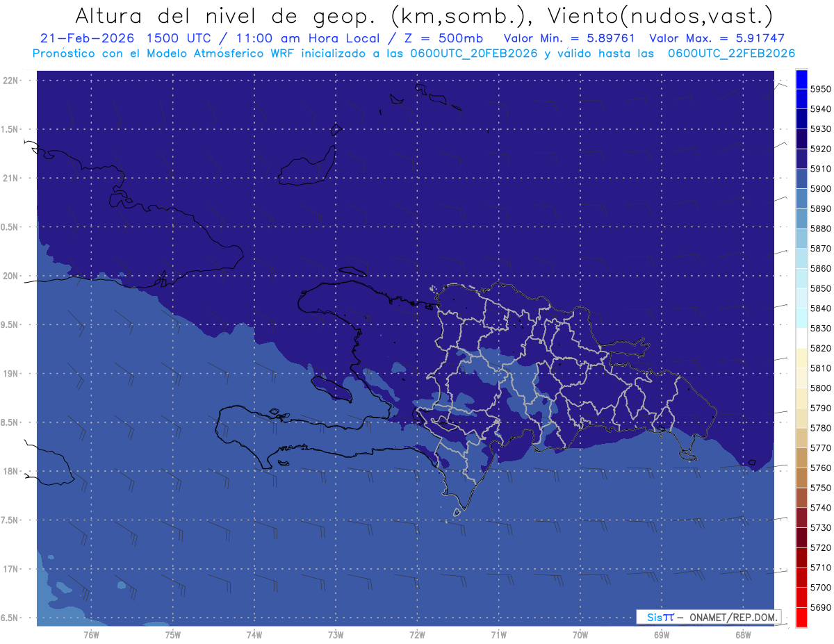Click the '21N' latitude label
This screenshot has height=644, width=834.
[x=12, y=179]
